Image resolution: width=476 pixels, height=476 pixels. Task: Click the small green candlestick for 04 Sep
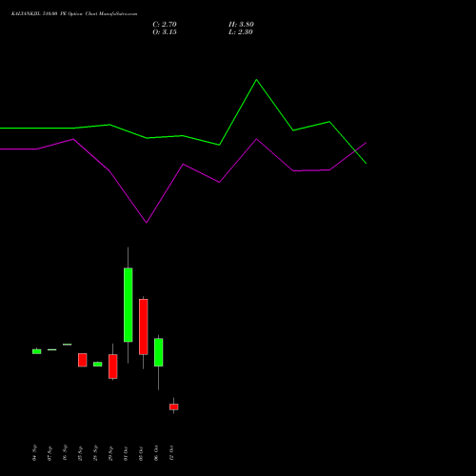(x=36, y=351)
